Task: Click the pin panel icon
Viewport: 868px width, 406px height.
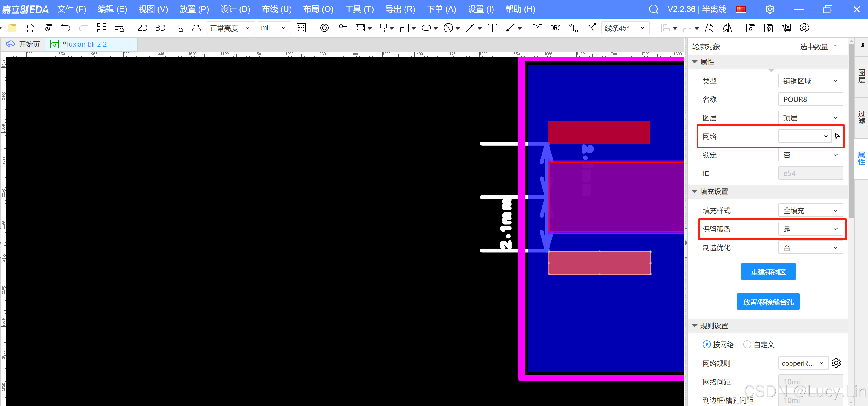Action: [x=862, y=46]
